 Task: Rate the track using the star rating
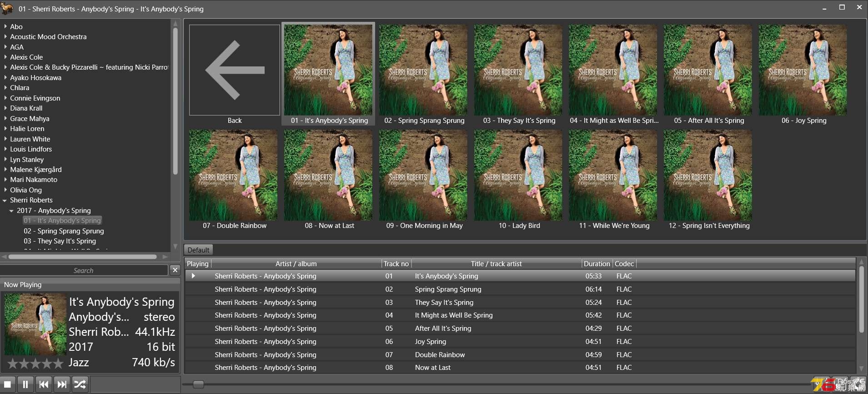point(35,363)
